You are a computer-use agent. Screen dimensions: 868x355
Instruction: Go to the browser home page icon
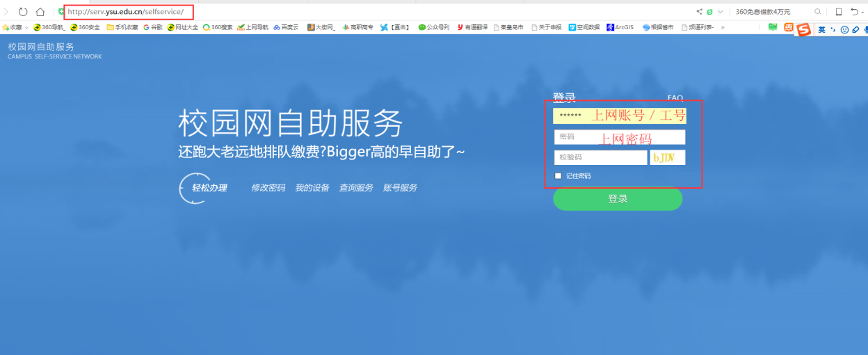tap(40, 12)
